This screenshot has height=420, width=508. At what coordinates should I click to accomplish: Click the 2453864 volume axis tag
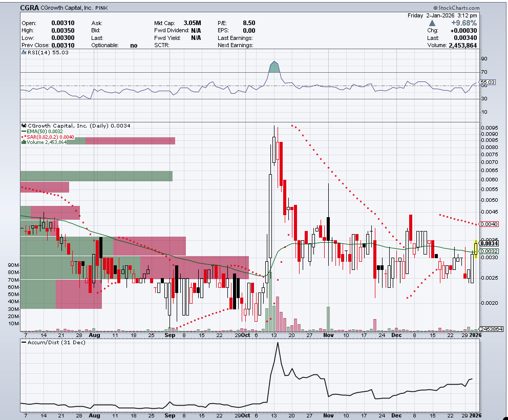(x=492, y=329)
